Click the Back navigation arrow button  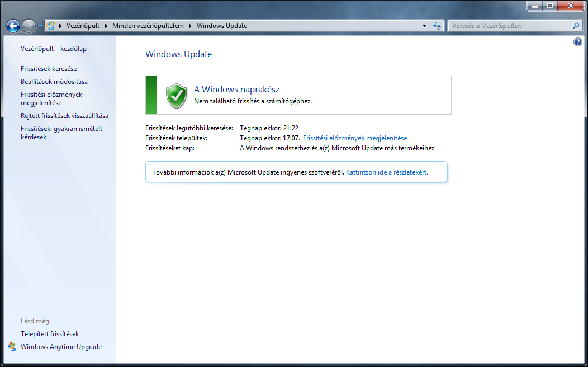click(x=13, y=26)
